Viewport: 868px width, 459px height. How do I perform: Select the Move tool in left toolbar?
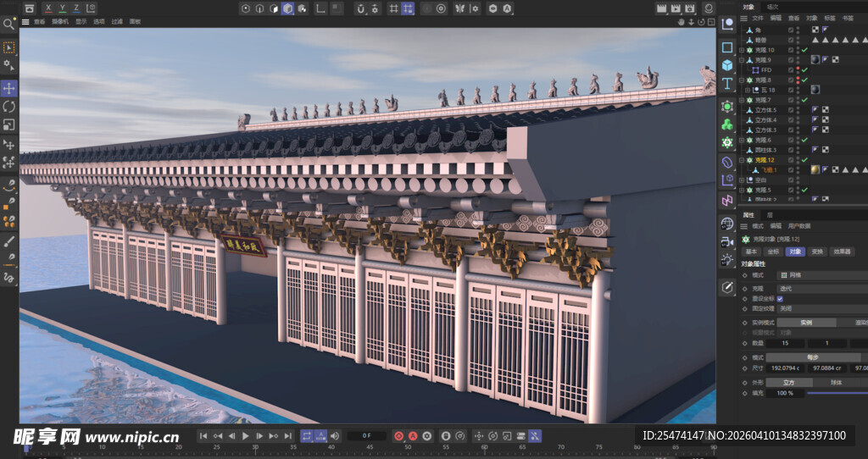pos(9,88)
